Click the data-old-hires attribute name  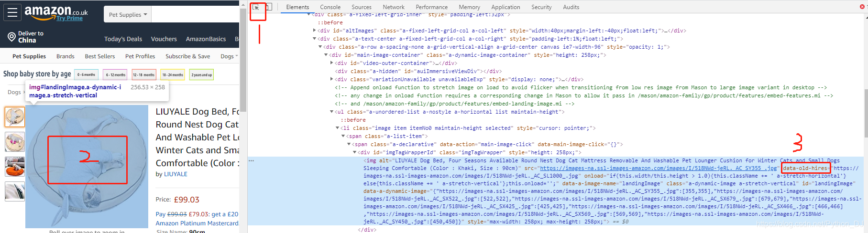[805, 168]
